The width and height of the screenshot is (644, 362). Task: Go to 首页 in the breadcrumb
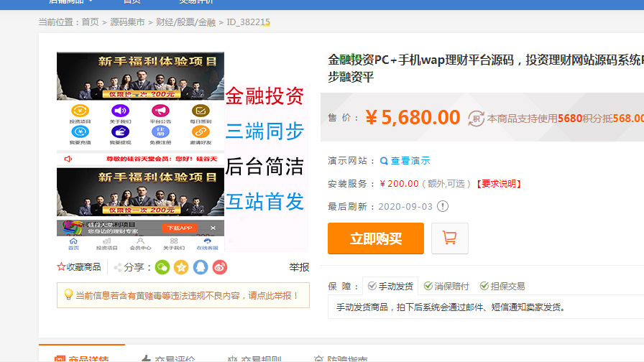(91, 22)
